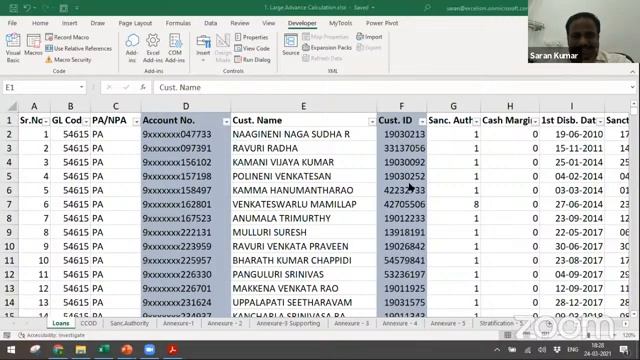
Task: Click View Code in Controls group
Action: coord(252,49)
